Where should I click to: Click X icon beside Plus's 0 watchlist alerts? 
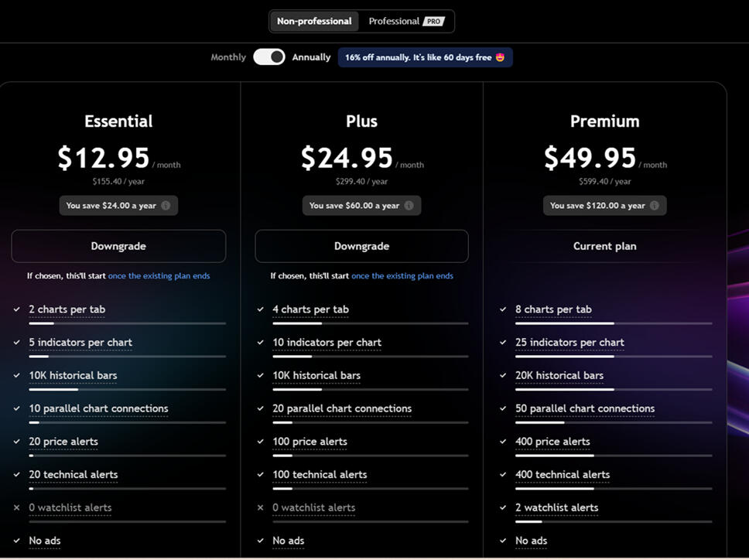[x=261, y=508]
